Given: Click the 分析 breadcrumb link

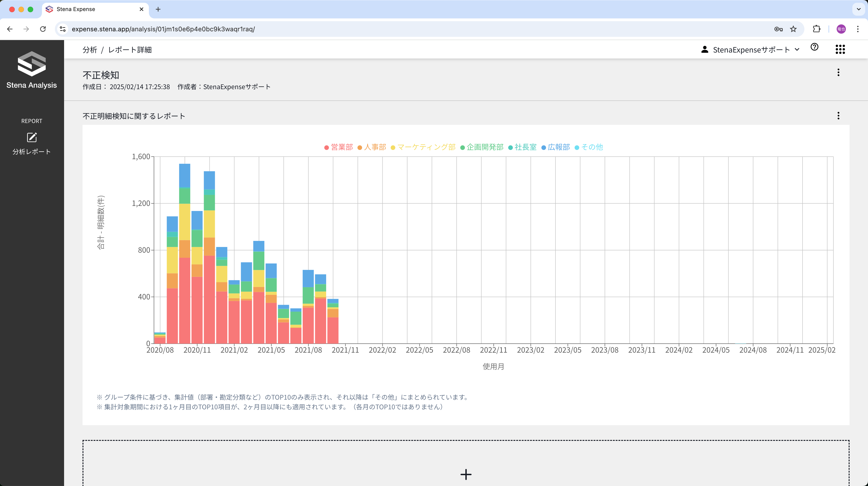Looking at the screenshot, I should pos(90,50).
